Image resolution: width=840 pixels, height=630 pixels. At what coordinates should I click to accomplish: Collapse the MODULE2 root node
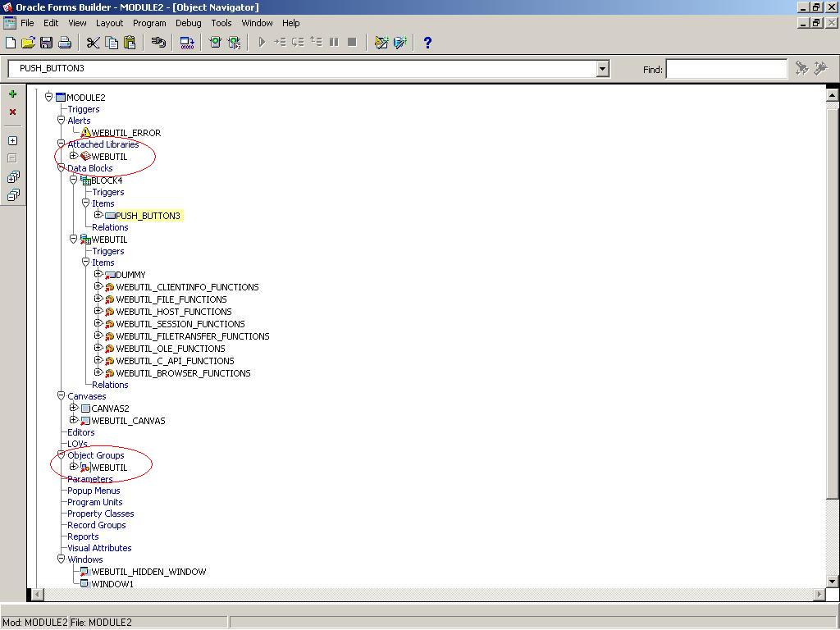coord(48,97)
